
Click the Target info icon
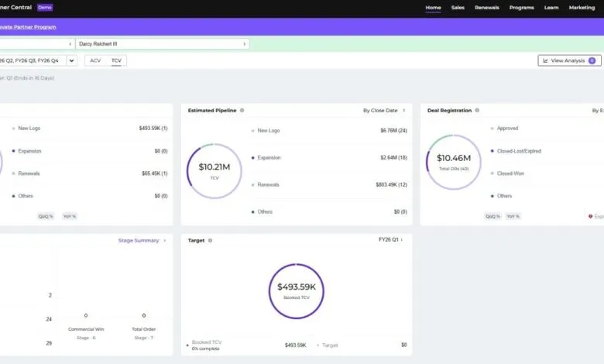(x=210, y=240)
